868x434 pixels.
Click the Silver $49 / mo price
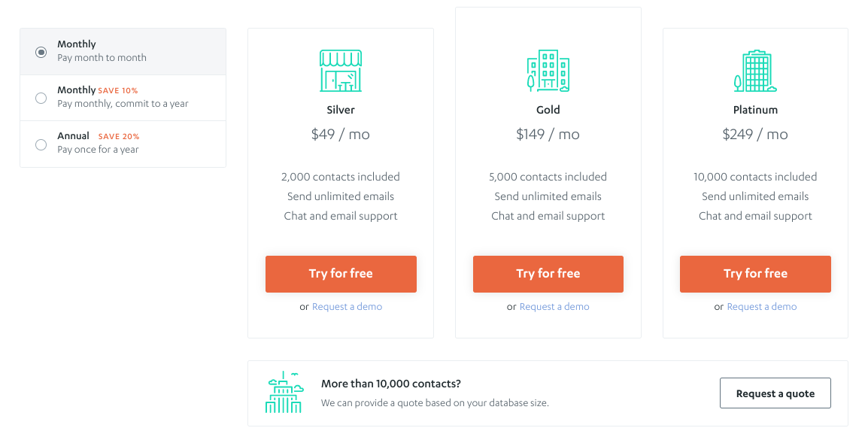[341, 135]
